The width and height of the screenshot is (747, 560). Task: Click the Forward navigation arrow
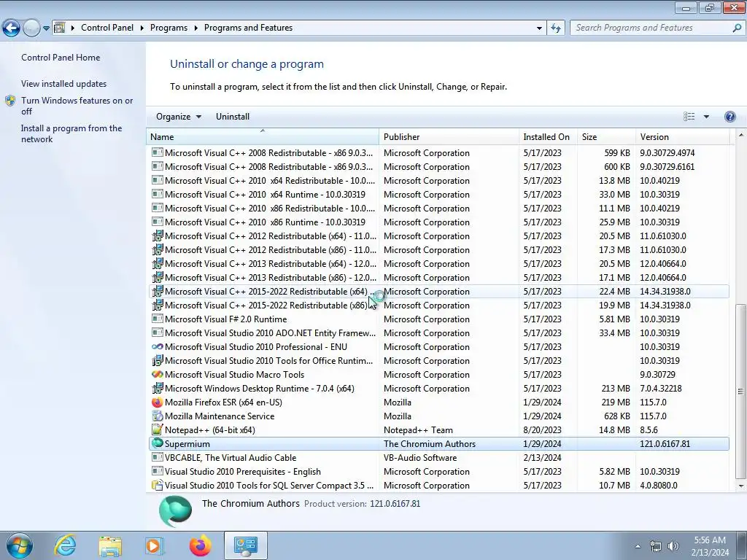31,28
